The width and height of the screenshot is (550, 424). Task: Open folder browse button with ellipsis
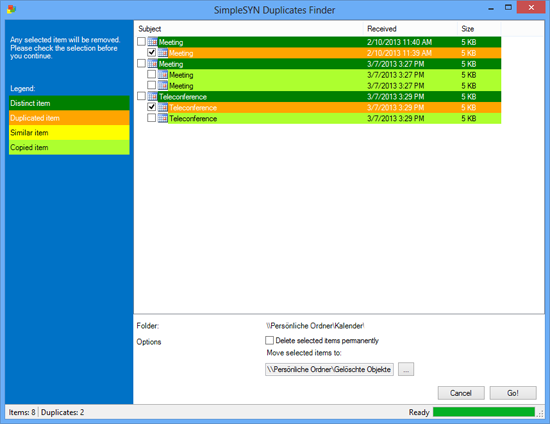pyautogui.click(x=406, y=369)
